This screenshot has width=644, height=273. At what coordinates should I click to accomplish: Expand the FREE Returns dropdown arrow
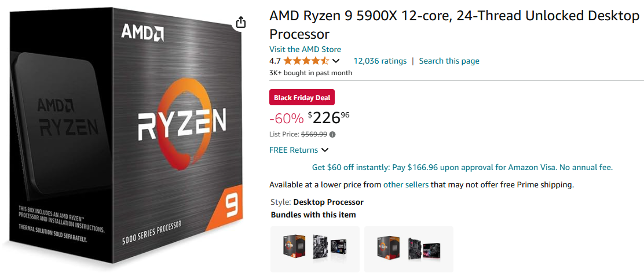click(325, 150)
